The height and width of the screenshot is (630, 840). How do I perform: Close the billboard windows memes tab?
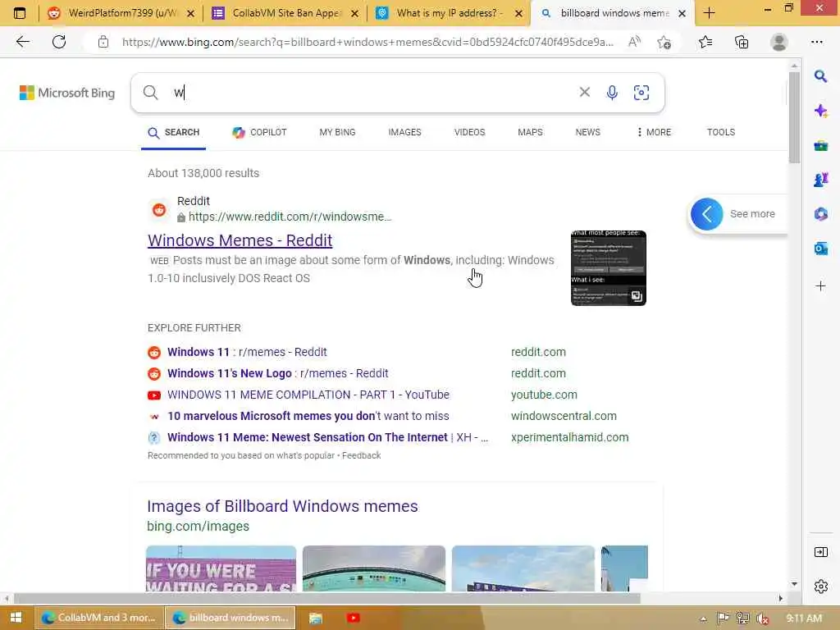(682, 13)
